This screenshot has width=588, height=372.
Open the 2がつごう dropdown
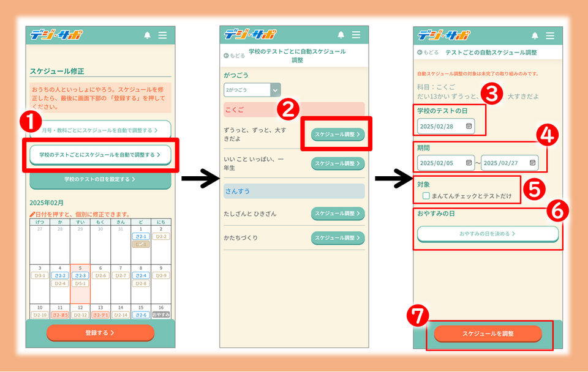click(x=252, y=89)
